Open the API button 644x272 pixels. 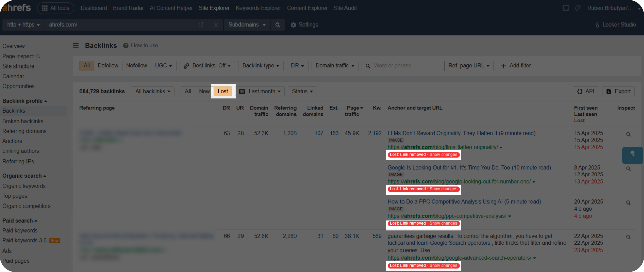(586, 91)
